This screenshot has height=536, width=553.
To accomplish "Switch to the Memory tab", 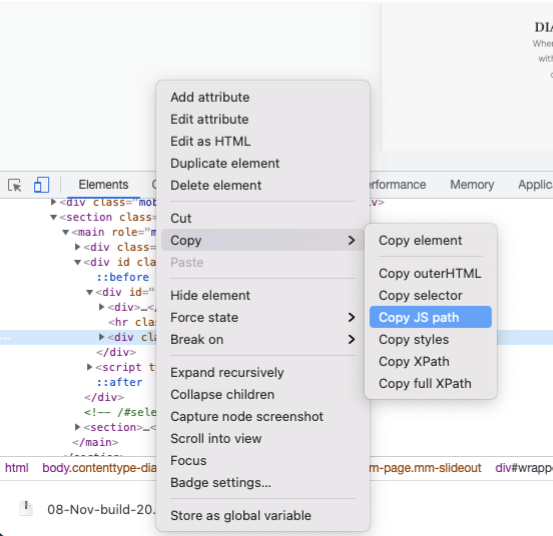I will (x=472, y=184).
